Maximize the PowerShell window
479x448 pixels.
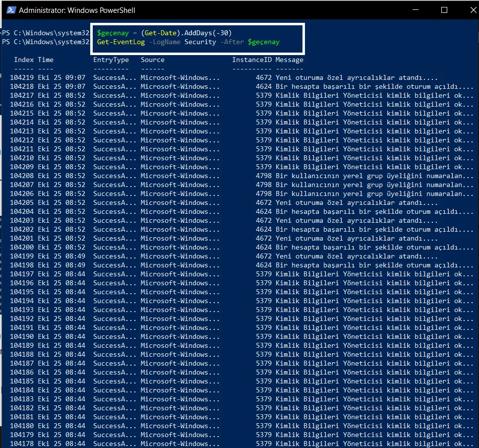tap(444, 10)
